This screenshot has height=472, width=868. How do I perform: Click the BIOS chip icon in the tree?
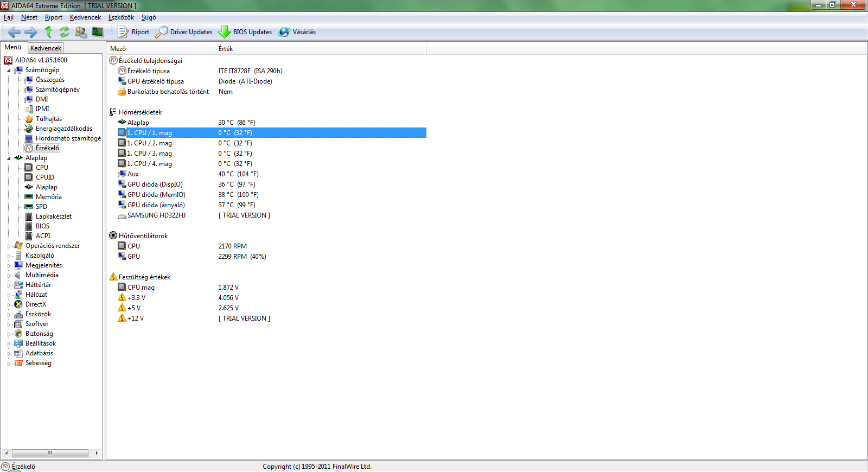29,226
